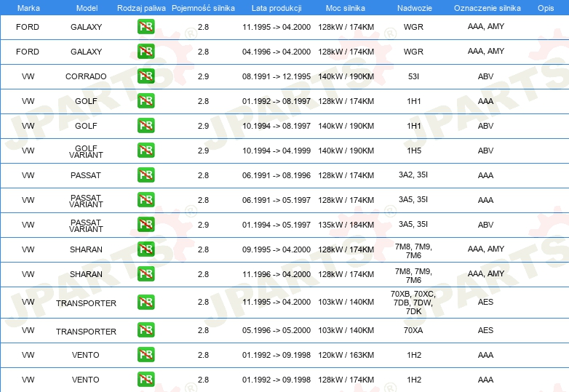
Task: Click fuel icon in Golf Variant row
Action: point(146,150)
